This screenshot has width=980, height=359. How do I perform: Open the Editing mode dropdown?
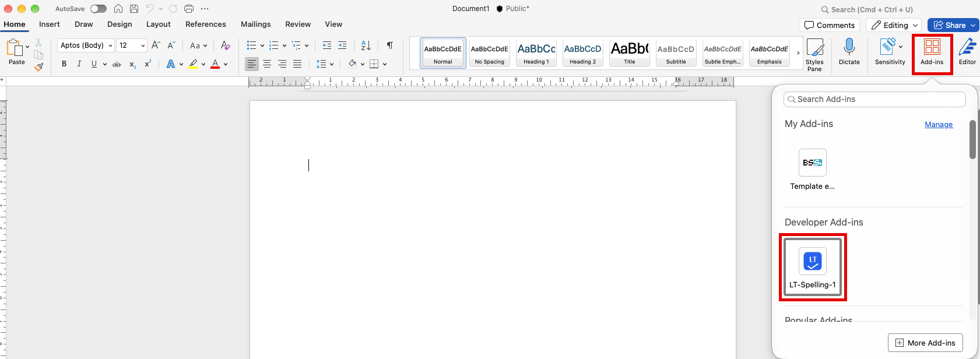(894, 25)
